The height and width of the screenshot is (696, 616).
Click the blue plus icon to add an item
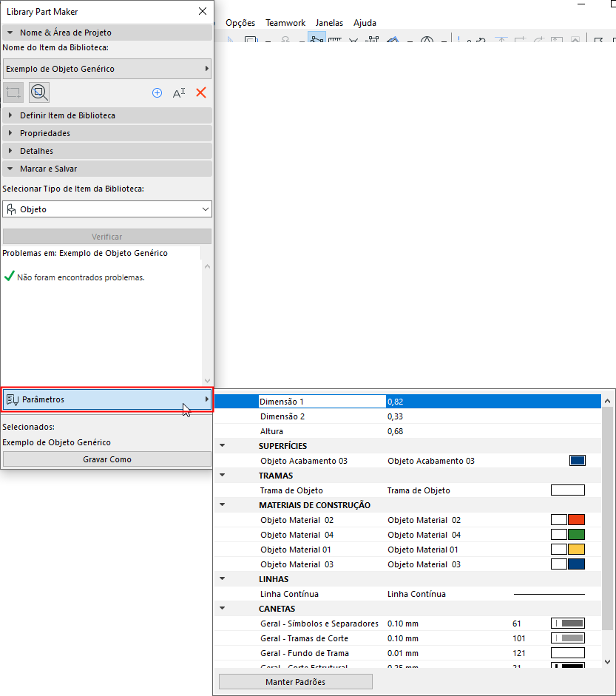157,92
